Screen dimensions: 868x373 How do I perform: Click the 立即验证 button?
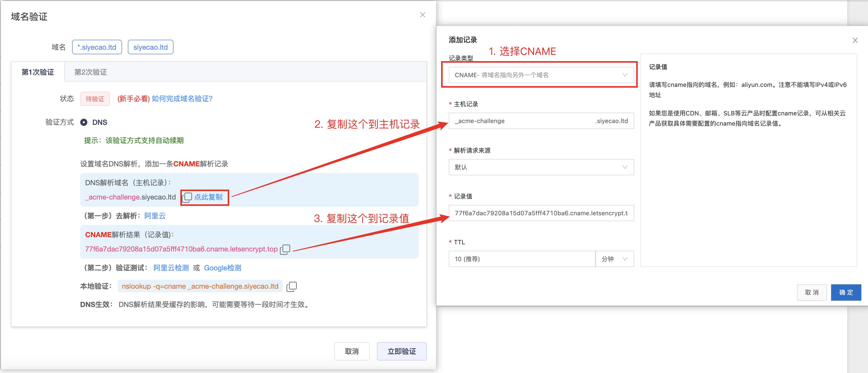[401, 351]
